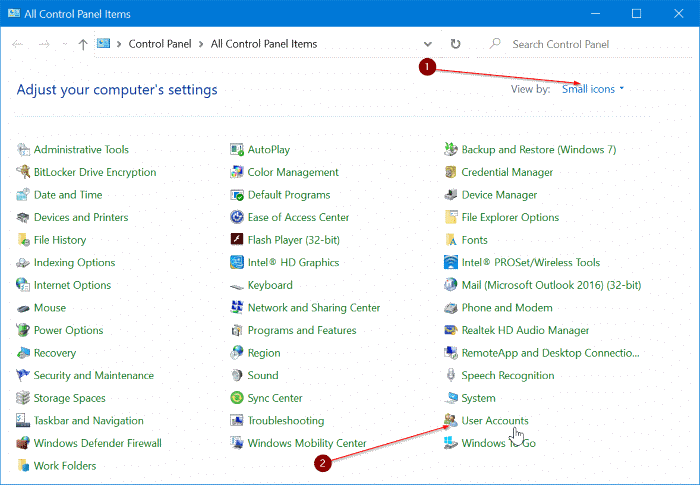Expand the chevron before Control Panel breadcrumb

pyautogui.click(x=119, y=44)
